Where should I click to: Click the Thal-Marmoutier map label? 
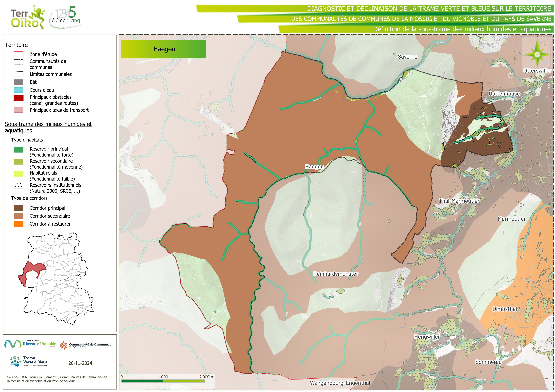[459, 201]
